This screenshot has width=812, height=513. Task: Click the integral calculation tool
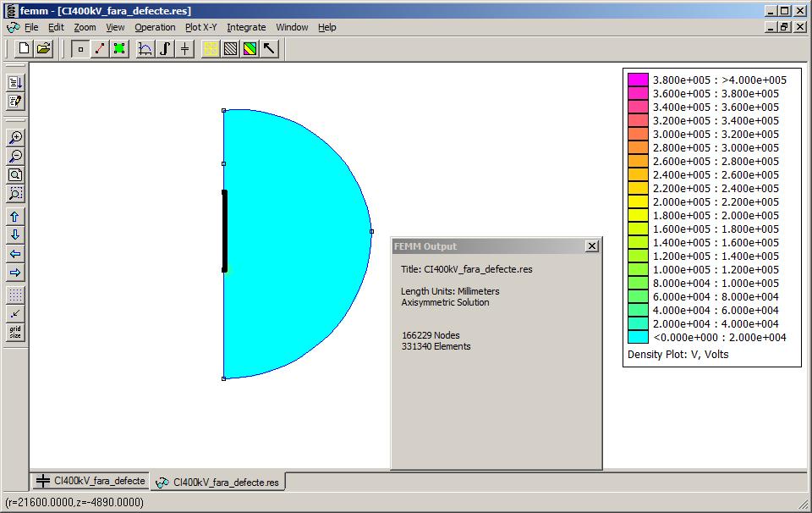(165, 49)
